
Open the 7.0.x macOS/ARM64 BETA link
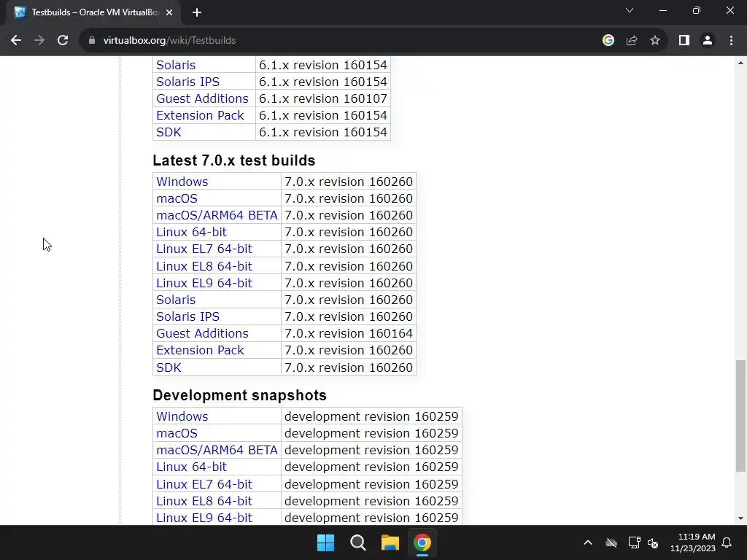pyautogui.click(x=217, y=215)
